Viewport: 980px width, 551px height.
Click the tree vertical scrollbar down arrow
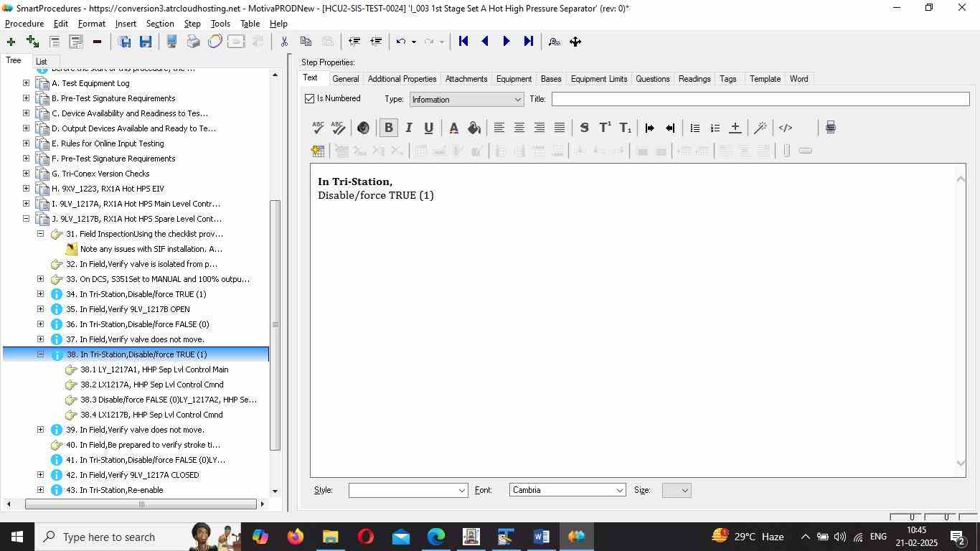(x=275, y=491)
